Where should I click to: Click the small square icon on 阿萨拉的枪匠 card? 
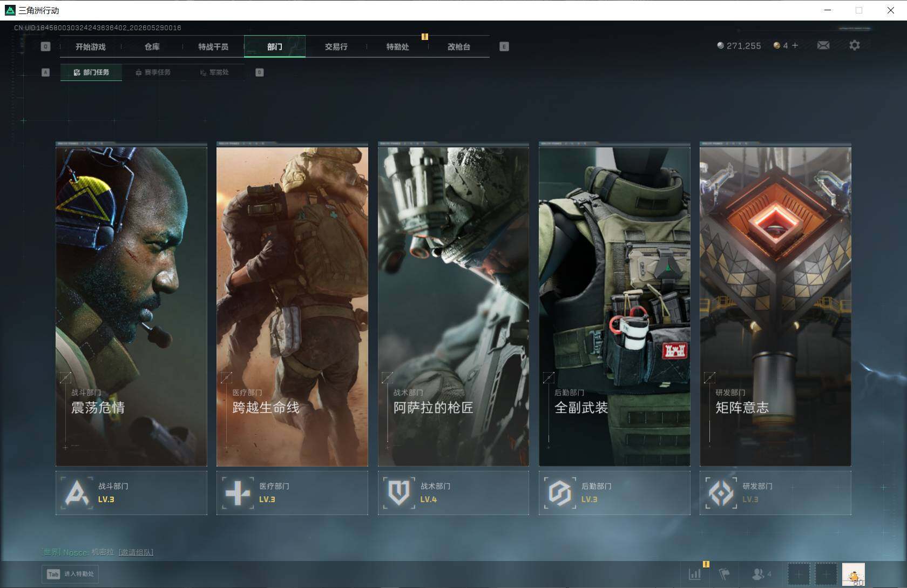coord(387,377)
